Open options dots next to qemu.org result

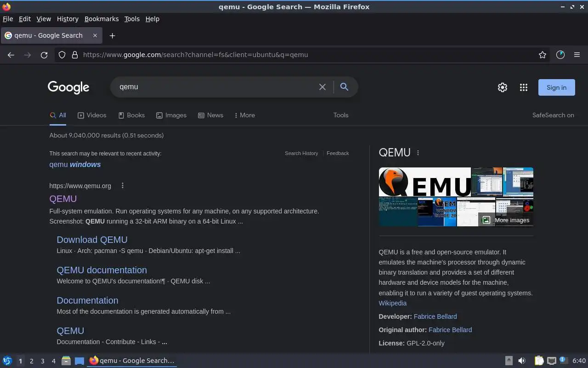coord(123,186)
